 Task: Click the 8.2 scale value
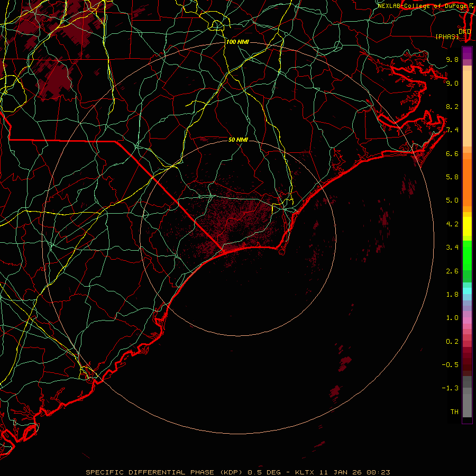(452, 106)
